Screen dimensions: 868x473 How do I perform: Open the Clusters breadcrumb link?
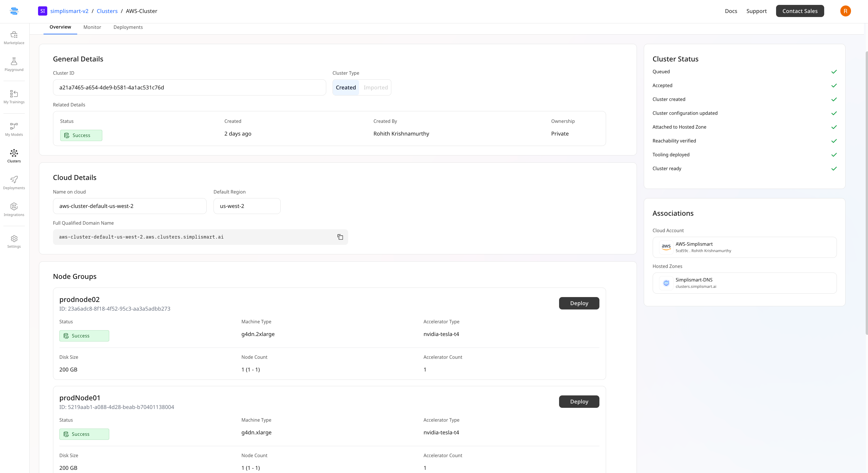[x=107, y=11]
